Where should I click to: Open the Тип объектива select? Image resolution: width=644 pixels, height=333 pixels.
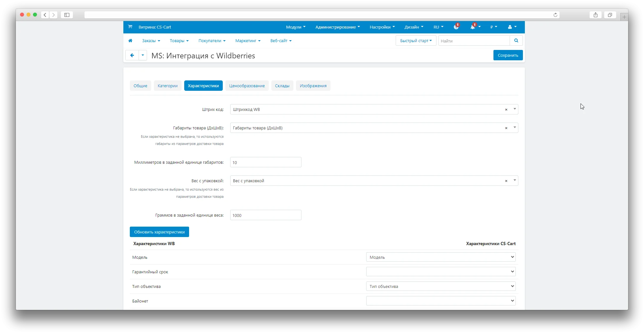441,286
